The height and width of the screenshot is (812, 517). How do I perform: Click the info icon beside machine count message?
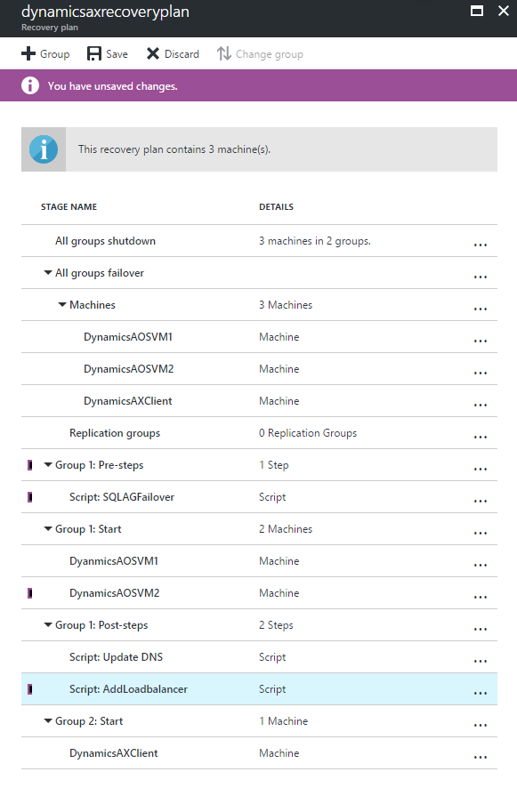[x=44, y=149]
